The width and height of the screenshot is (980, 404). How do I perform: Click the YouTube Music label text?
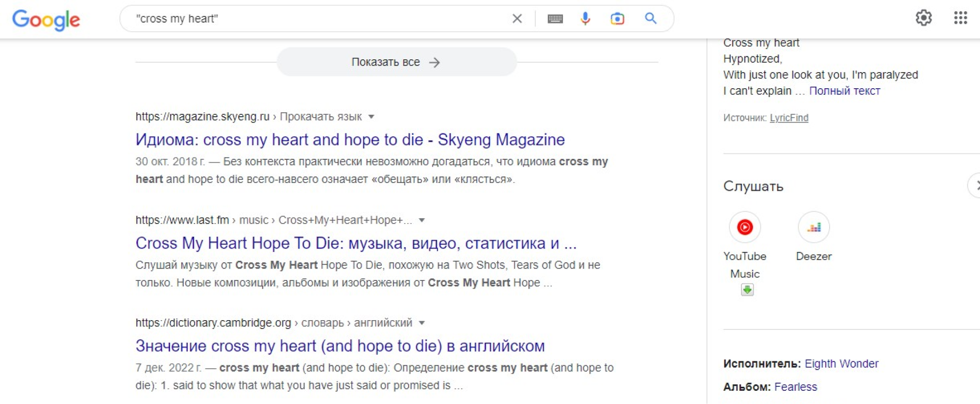click(745, 265)
